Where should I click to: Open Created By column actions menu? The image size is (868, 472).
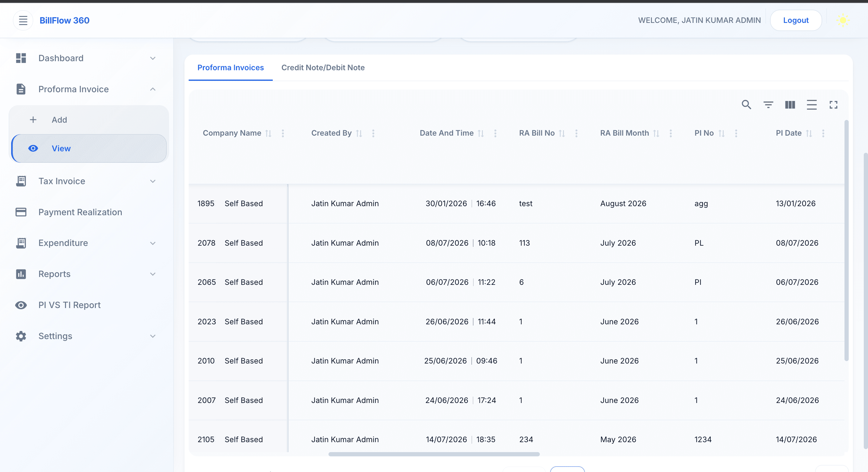(373, 134)
